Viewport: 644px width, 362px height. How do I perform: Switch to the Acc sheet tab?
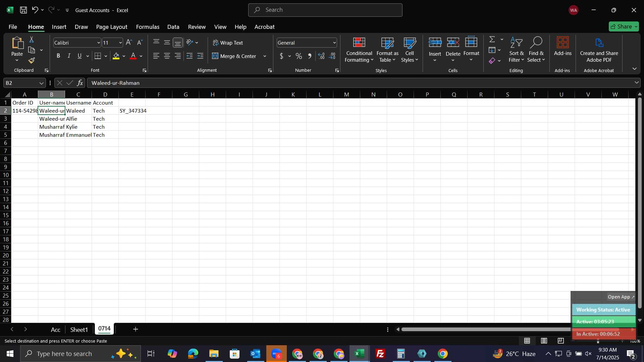click(x=55, y=329)
